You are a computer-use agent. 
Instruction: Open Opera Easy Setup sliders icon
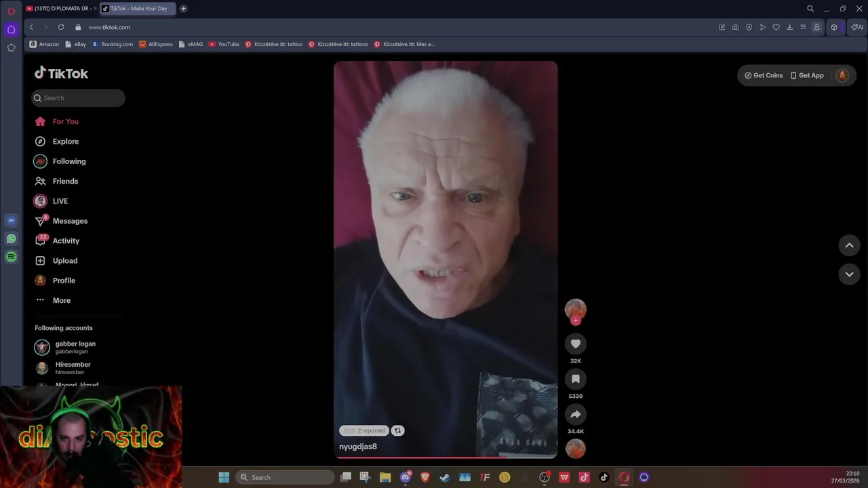coord(804,27)
